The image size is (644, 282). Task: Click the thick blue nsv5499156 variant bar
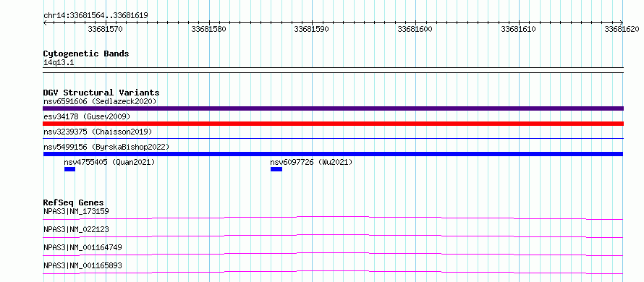[333, 154]
